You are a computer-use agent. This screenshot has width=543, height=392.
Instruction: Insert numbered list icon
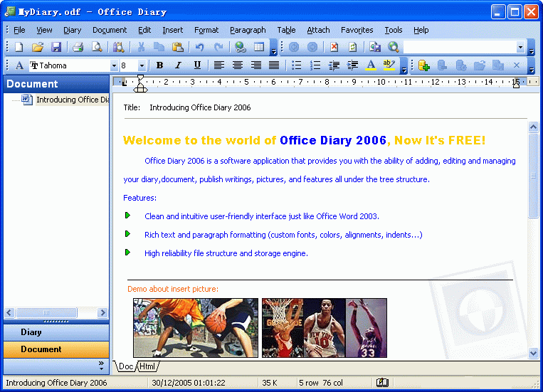[x=315, y=65]
